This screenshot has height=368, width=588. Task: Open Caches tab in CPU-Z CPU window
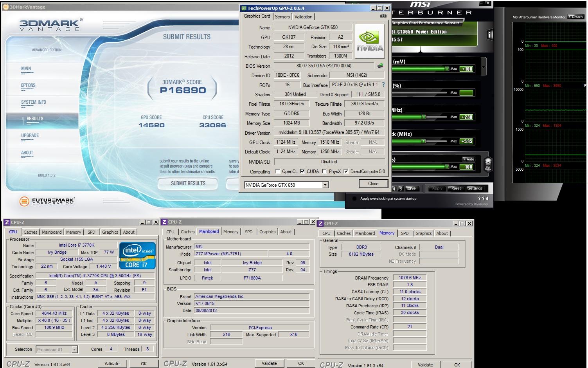(x=31, y=232)
